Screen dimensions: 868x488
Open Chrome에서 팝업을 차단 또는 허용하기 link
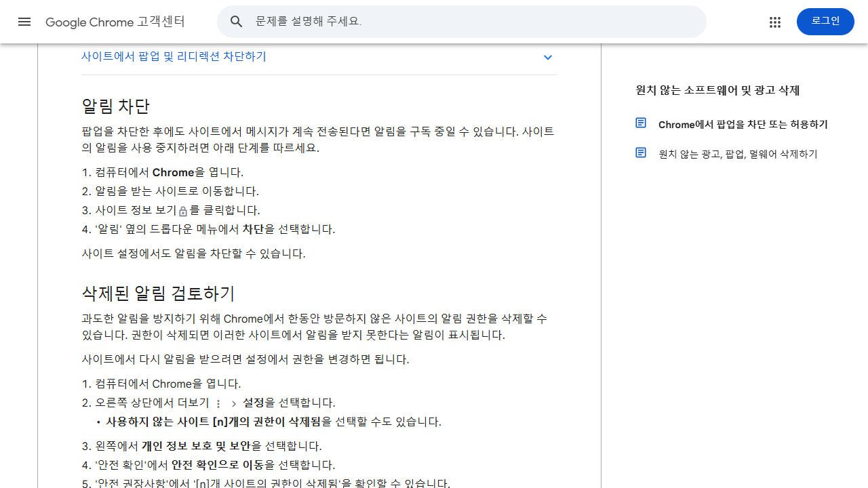coord(743,125)
